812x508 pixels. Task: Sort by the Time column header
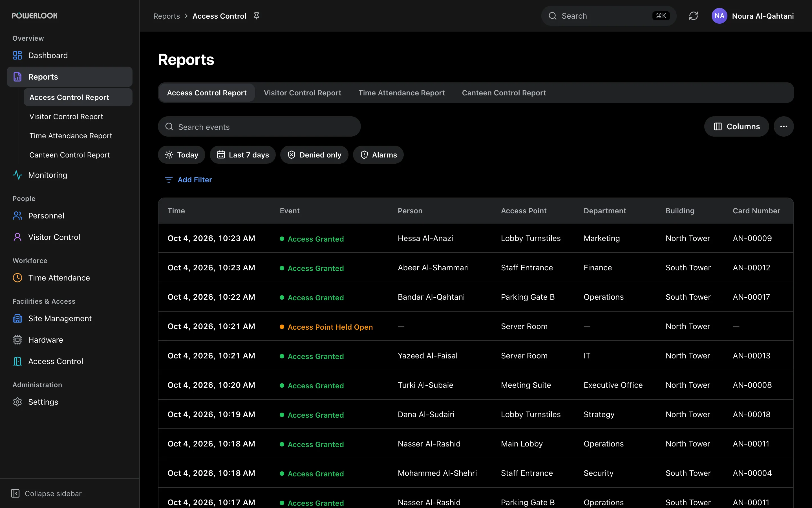[x=176, y=211]
